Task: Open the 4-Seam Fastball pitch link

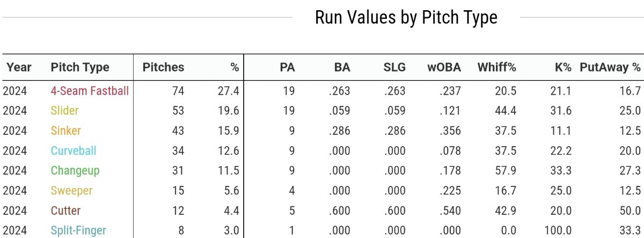Action: click(x=90, y=91)
